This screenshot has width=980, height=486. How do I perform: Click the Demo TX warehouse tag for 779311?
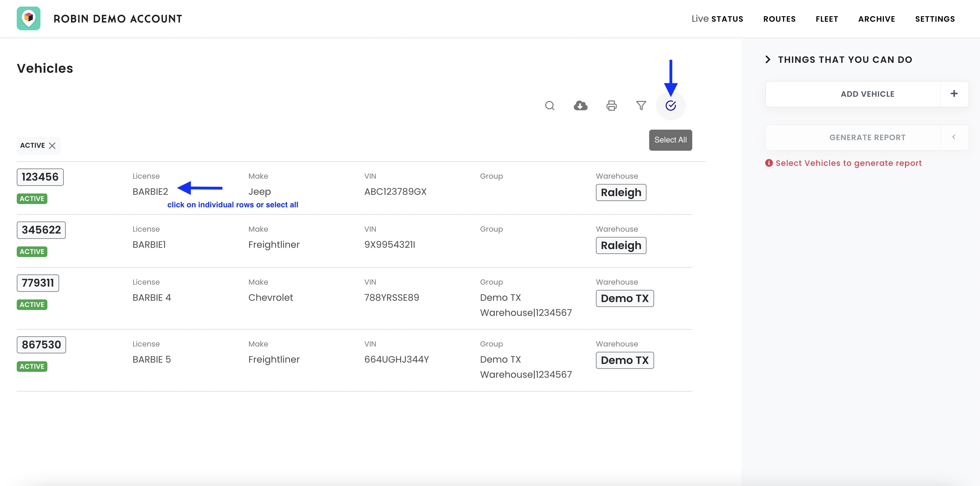624,298
